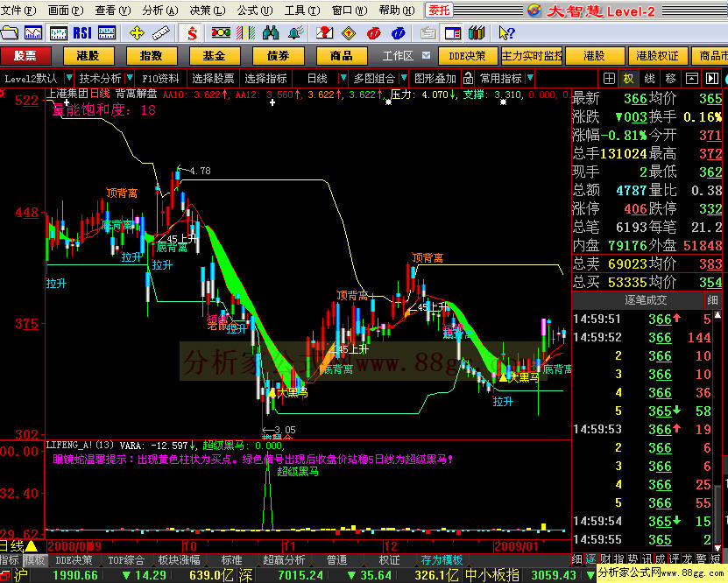Expand the 多图组合 dropdown arrow

[x=404, y=78]
